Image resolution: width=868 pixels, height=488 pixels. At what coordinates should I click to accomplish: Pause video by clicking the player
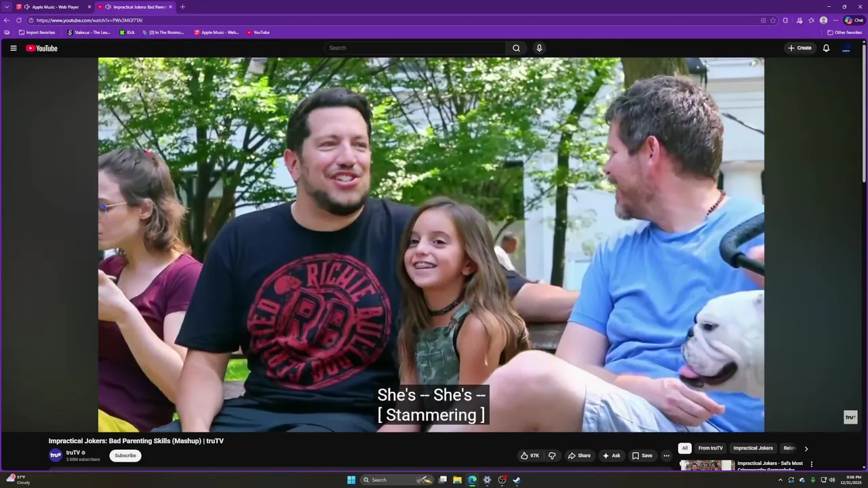[x=431, y=244]
